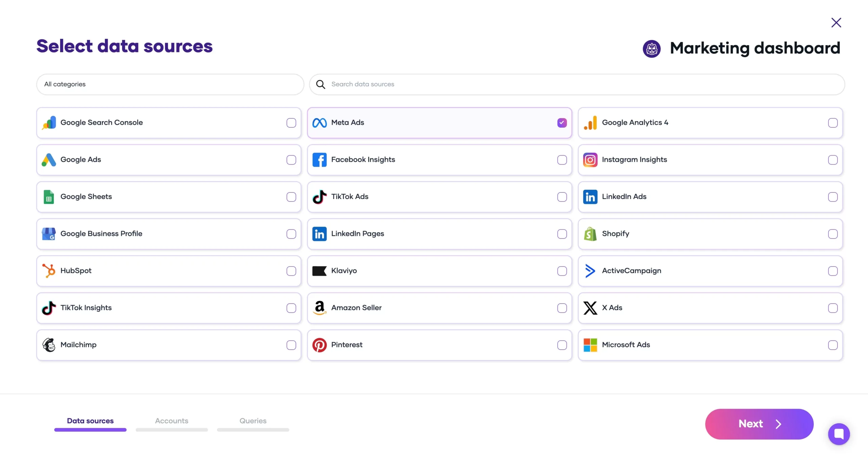Enable the Microsoft Ads checkbox
The image size is (868, 454).
(x=833, y=345)
